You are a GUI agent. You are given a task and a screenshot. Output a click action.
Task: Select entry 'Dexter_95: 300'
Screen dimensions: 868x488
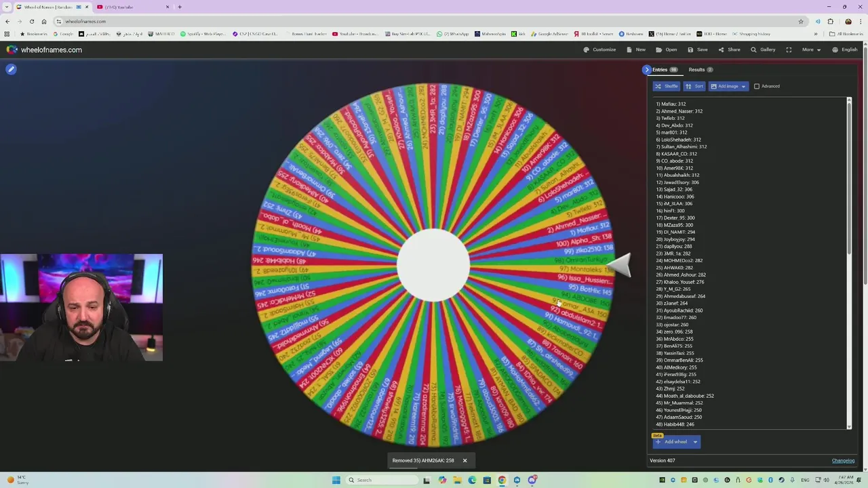675,218
